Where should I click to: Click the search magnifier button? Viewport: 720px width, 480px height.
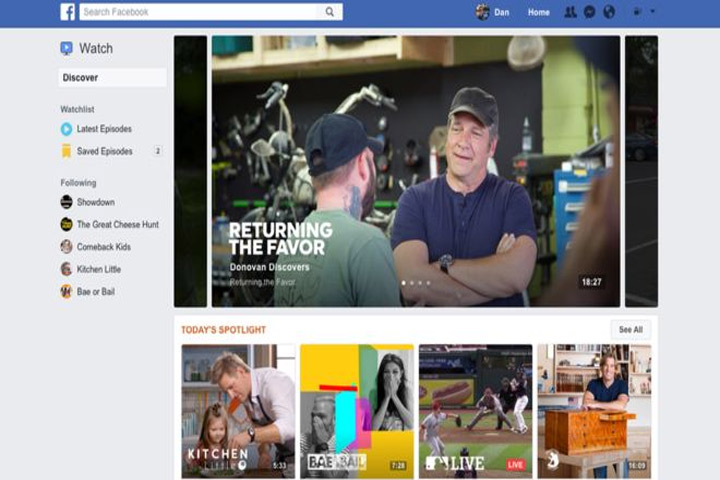point(330,12)
